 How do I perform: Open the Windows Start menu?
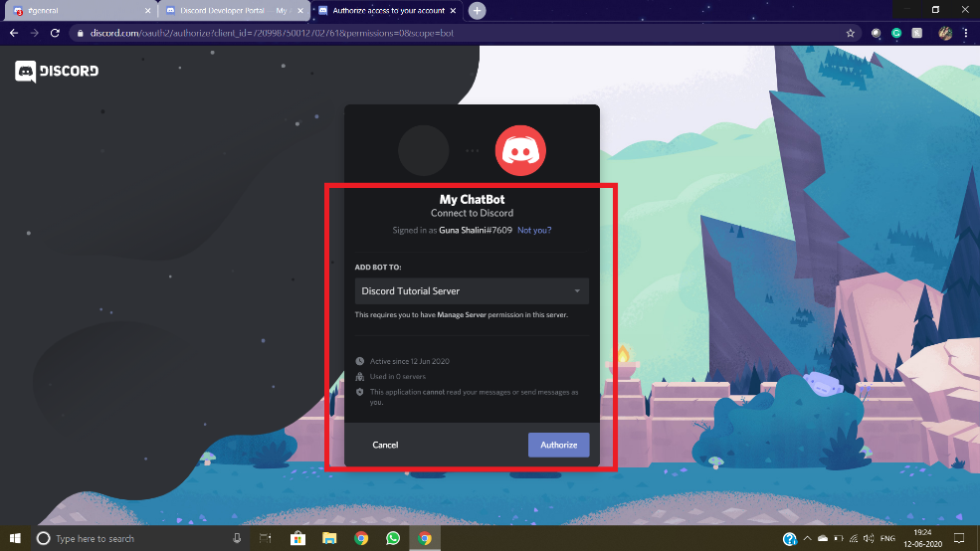tap(15, 538)
